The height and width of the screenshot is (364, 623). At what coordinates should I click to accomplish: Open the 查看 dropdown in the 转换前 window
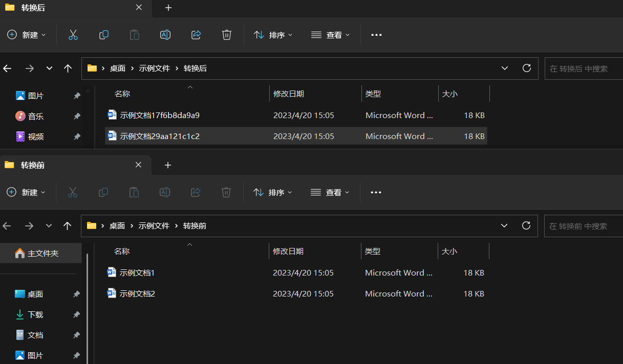330,192
